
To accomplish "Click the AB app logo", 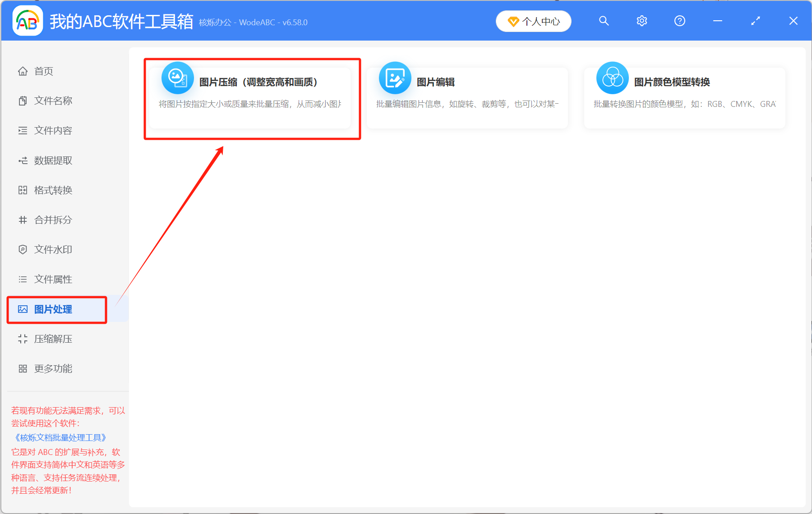I will [x=27, y=20].
